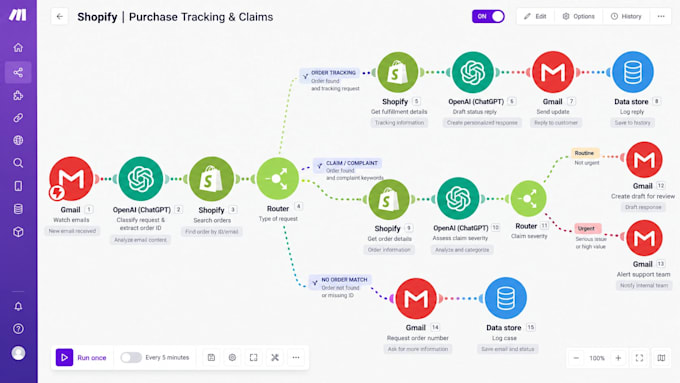This screenshot has width=680, height=383.
Task: Click the auto-align tools icon
Action: [275, 357]
